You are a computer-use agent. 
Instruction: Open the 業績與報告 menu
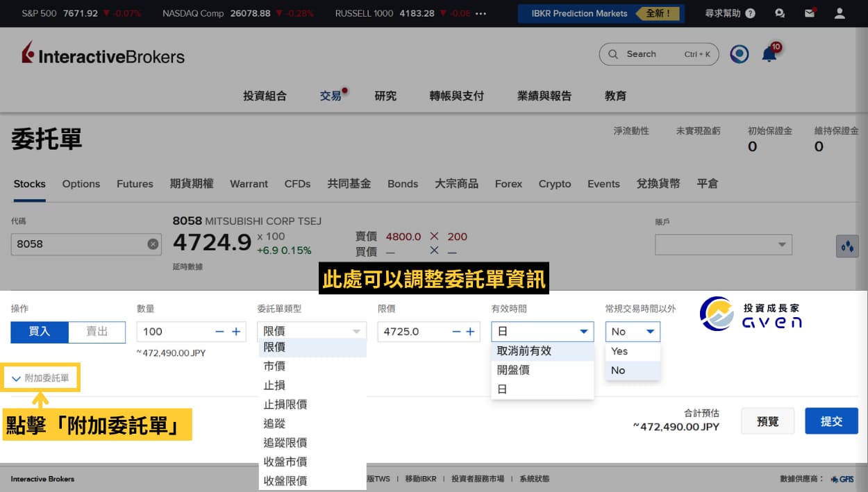click(x=544, y=96)
